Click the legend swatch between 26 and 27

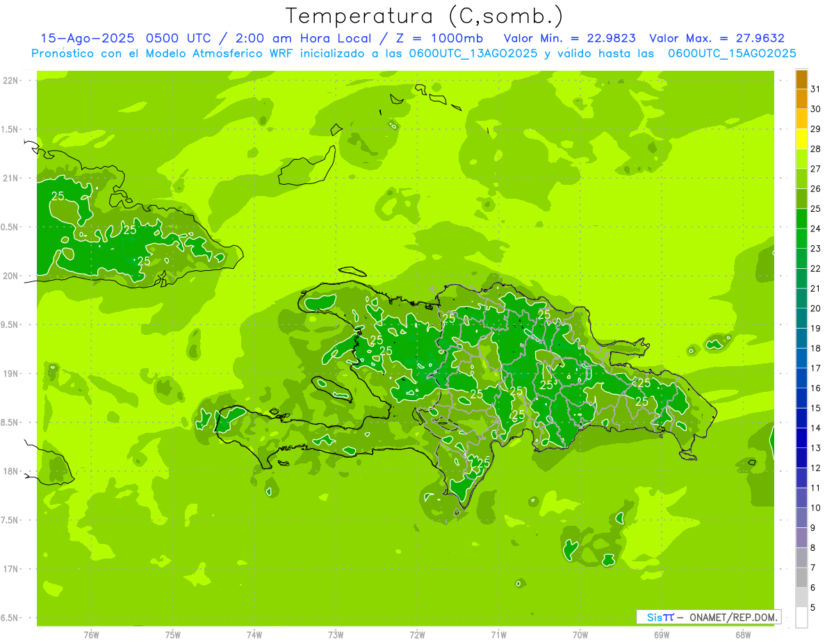(x=801, y=179)
